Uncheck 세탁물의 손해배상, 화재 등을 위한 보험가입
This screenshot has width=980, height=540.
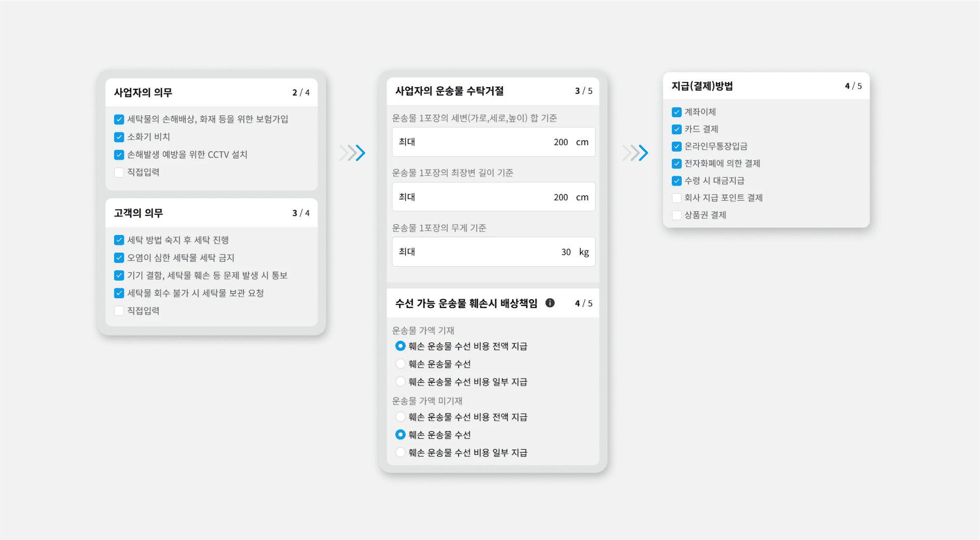[x=119, y=119]
